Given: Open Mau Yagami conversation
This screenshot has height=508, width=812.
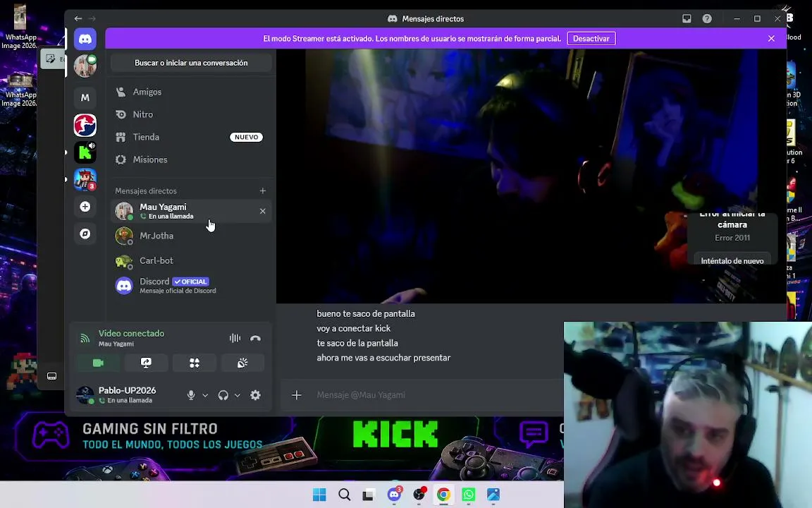Looking at the screenshot, I should [191, 211].
